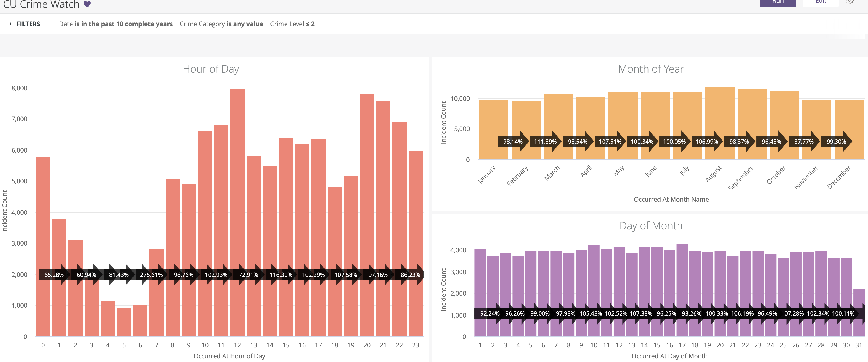The height and width of the screenshot is (362, 868).
Task: Click the 65.28% arrow in Hour chart
Action: 54,275
